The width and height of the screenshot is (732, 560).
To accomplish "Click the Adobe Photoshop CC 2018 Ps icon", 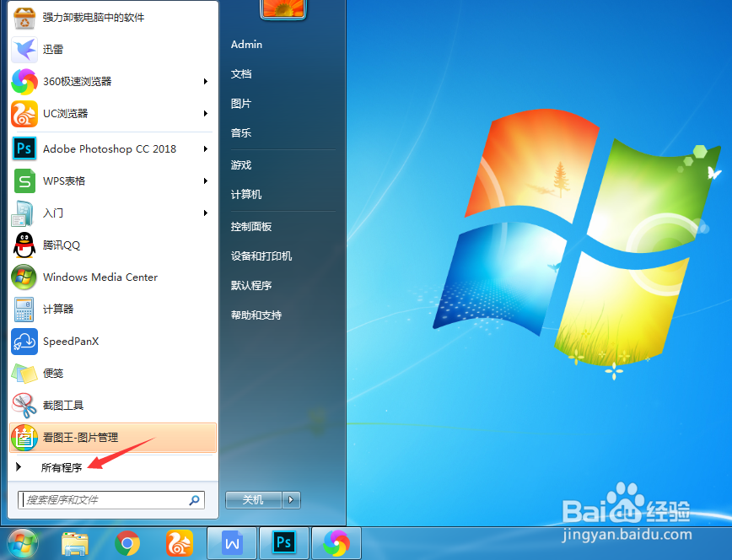I will (x=24, y=149).
